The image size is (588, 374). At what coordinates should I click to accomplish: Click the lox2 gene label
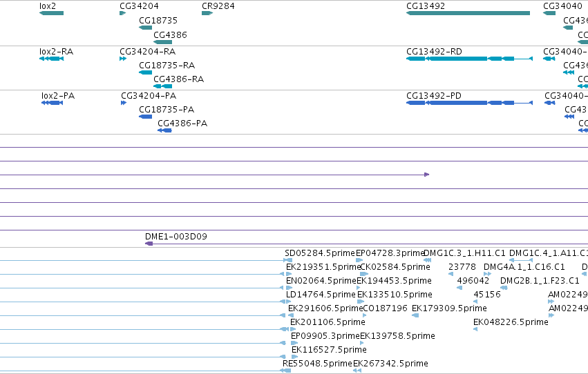(48, 6)
